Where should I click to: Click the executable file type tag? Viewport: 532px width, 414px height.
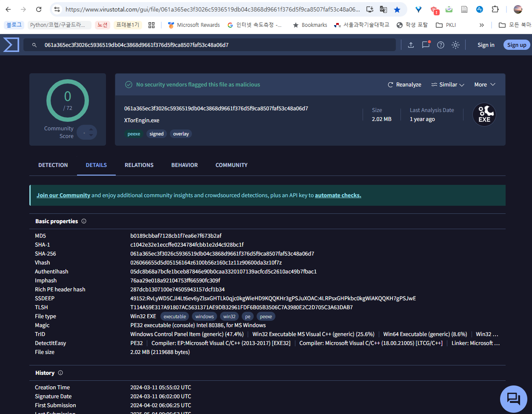click(175, 316)
